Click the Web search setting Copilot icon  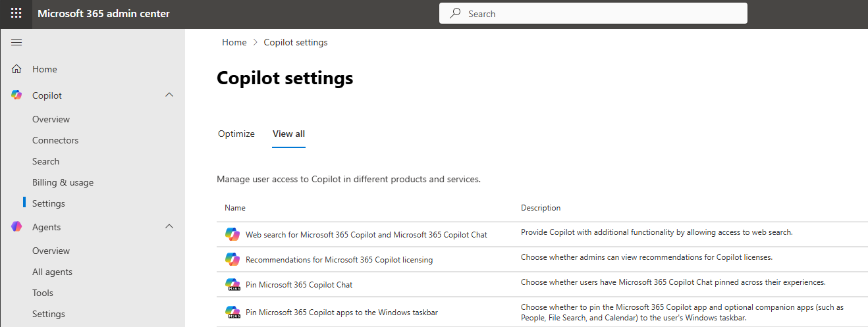coord(232,234)
